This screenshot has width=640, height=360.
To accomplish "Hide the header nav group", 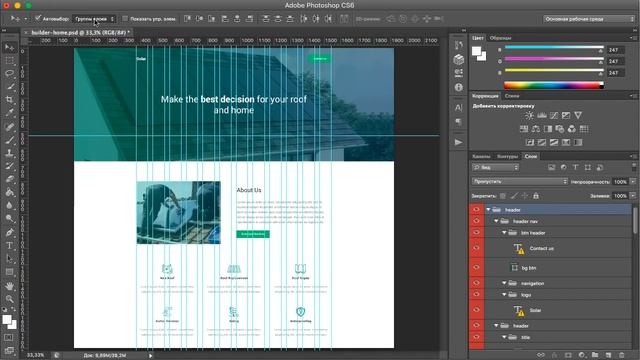I will point(476,221).
